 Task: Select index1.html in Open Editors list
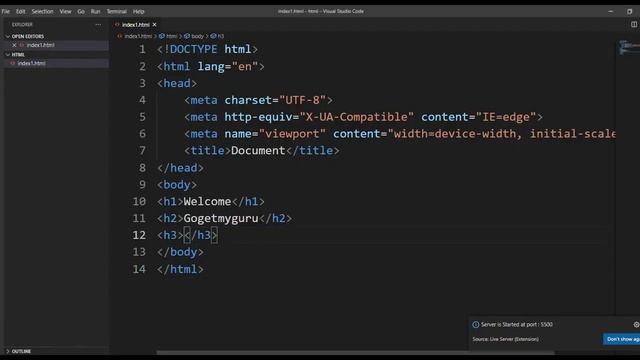click(x=40, y=45)
